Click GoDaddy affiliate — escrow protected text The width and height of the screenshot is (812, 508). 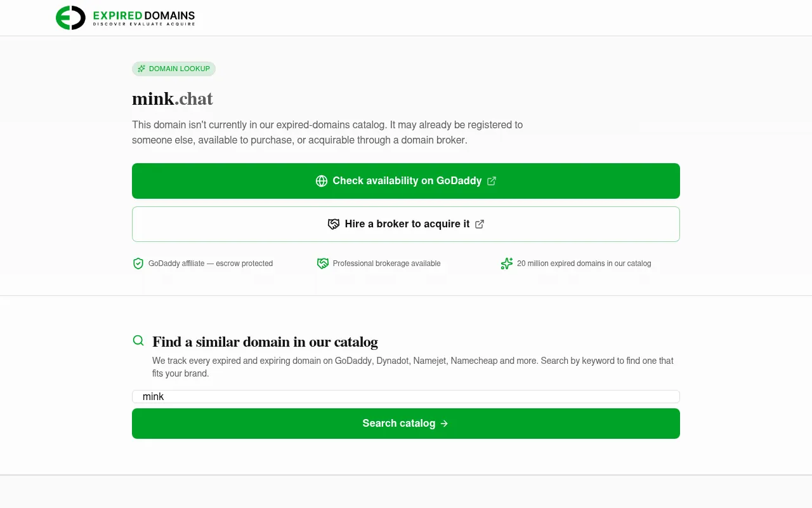coord(211,264)
